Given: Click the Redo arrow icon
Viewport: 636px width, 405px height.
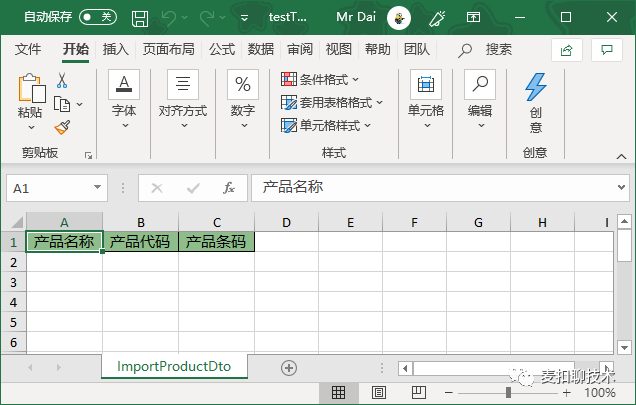Looking at the screenshot, I should pos(207,18).
